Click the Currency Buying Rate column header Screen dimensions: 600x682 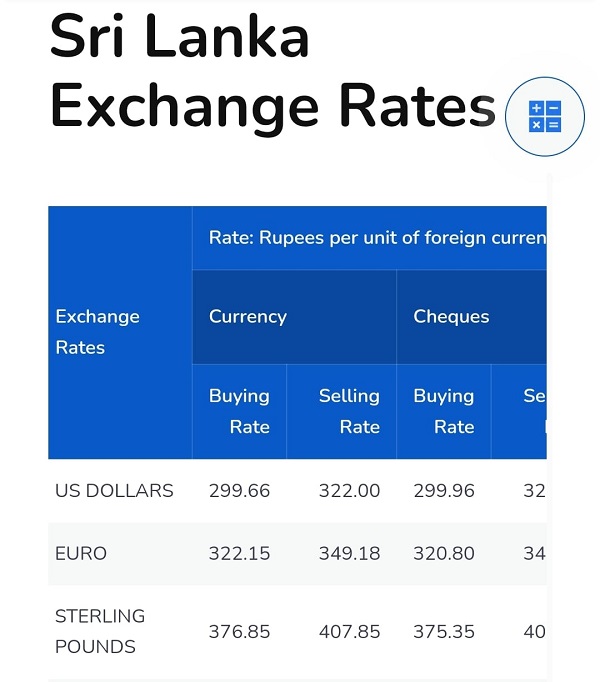[239, 411]
